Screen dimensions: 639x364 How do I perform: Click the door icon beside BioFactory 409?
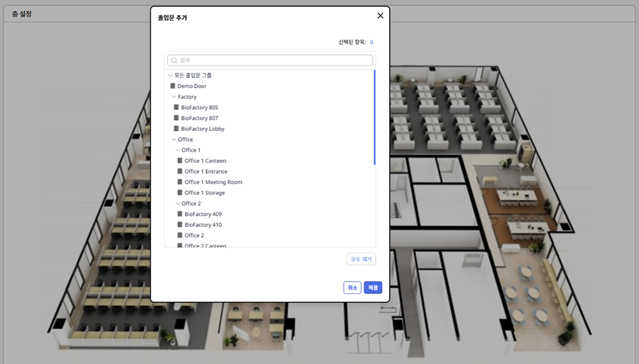point(180,215)
